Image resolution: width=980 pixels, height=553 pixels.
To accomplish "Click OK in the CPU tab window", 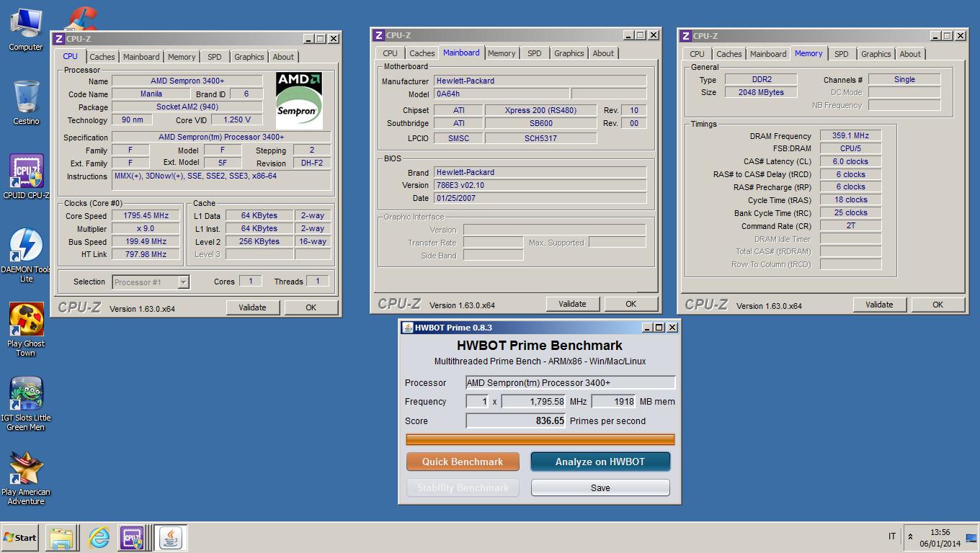I will [311, 307].
